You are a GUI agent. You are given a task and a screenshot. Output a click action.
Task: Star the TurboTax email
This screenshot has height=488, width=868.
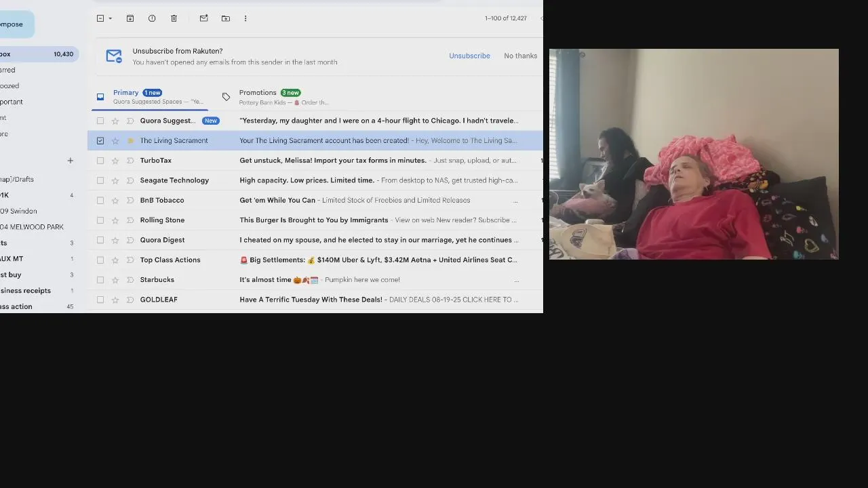tap(115, 161)
